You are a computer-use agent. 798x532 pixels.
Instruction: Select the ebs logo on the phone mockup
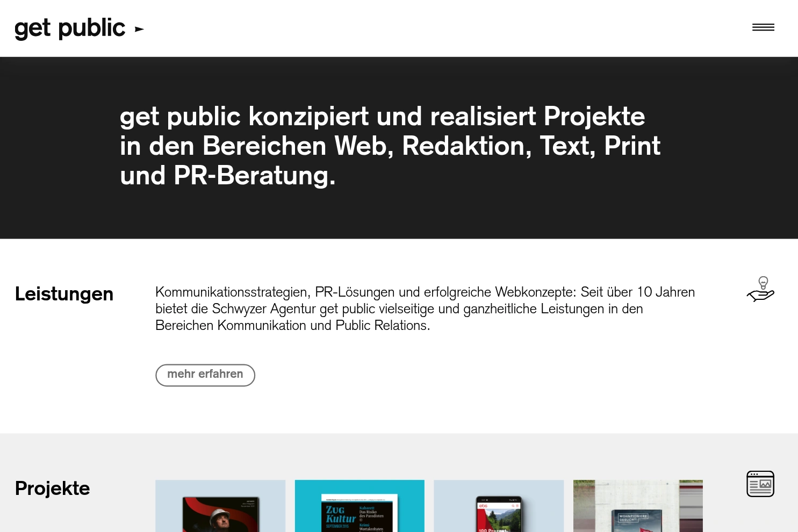(x=483, y=506)
